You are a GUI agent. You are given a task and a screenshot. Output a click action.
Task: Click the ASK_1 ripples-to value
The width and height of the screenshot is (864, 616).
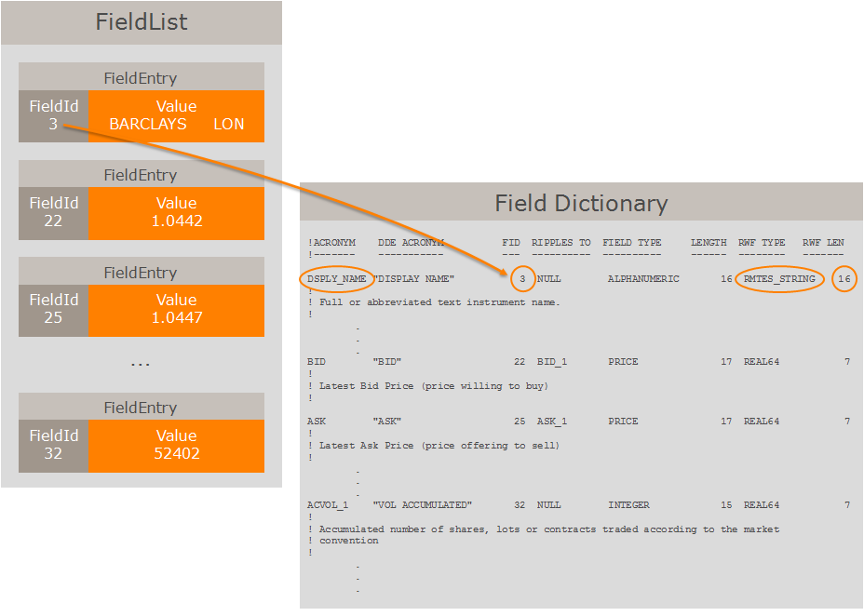click(x=552, y=422)
